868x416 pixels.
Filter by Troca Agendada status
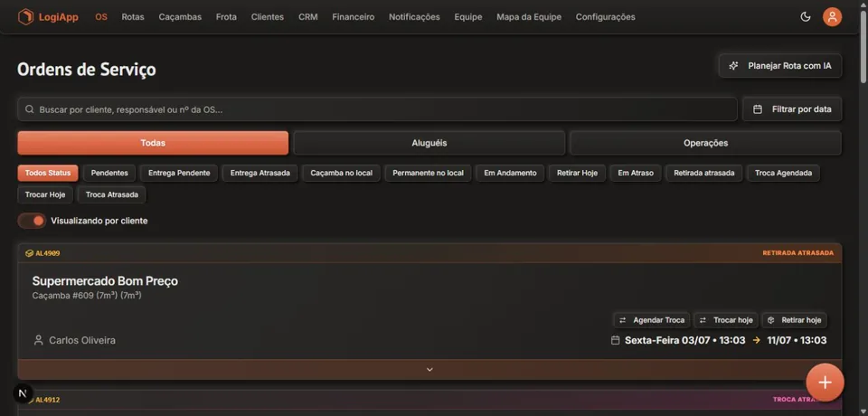(x=783, y=173)
